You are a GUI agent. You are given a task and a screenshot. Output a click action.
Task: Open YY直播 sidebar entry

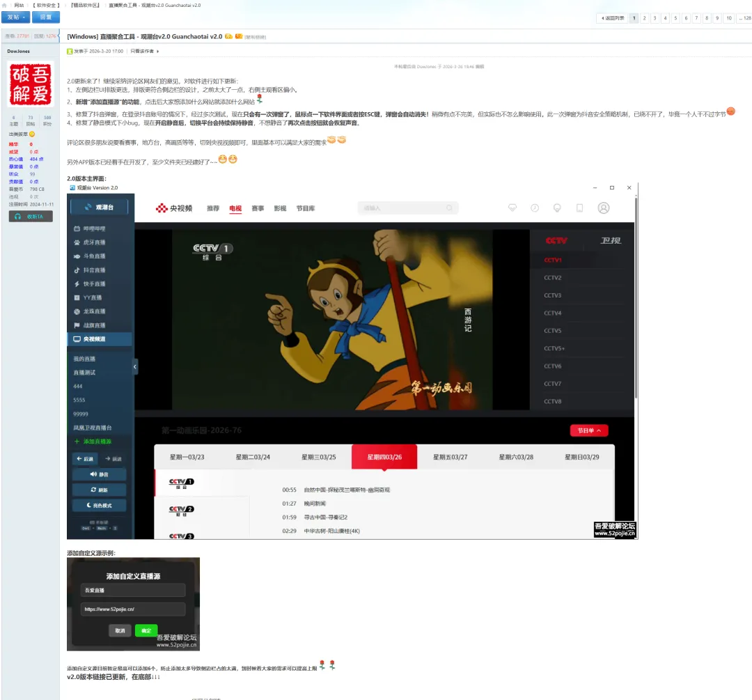(x=100, y=297)
